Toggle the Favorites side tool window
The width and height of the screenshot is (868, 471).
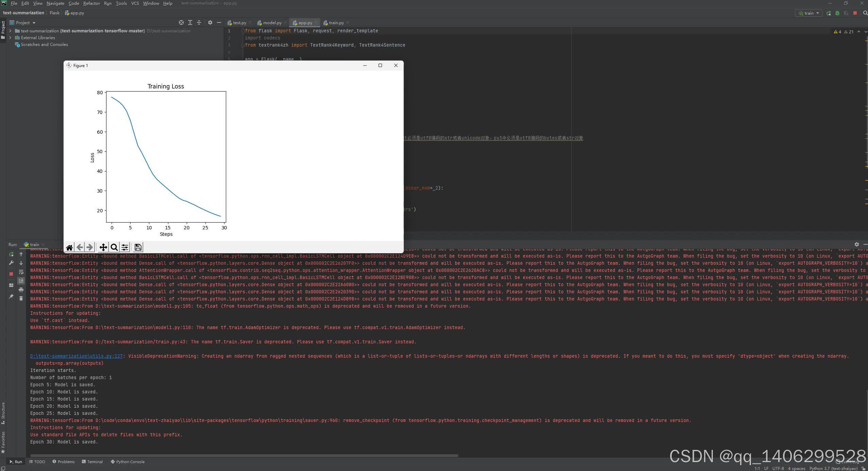[3, 442]
